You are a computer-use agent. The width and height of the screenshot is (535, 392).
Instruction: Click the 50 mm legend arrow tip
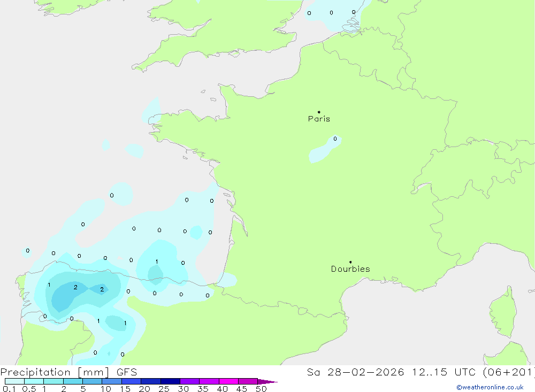(x=268, y=381)
